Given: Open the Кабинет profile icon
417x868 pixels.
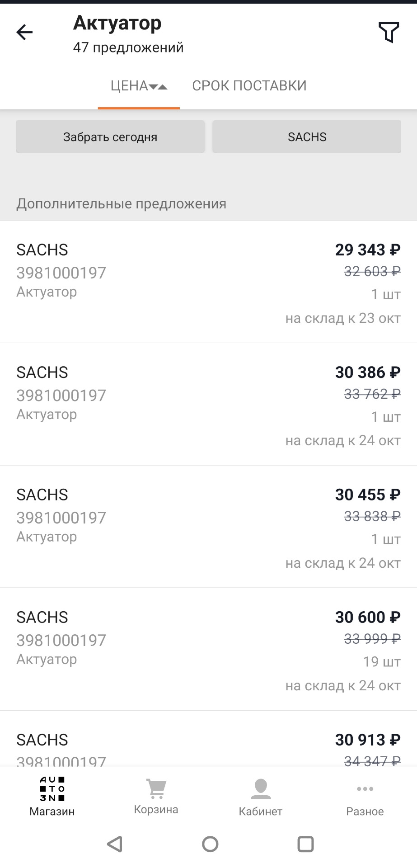Looking at the screenshot, I should [x=261, y=789].
